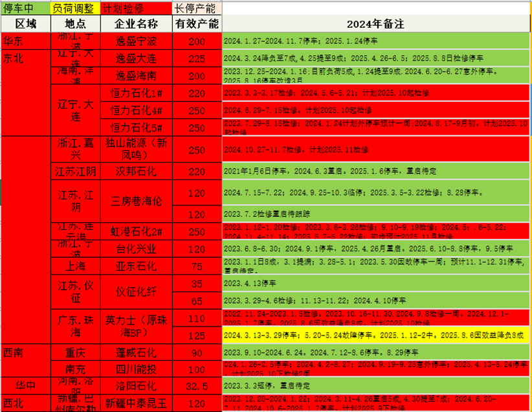This screenshot has height=412, width=532.
Task: Select the 西南 region cell
Action: (x=25, y=353)
